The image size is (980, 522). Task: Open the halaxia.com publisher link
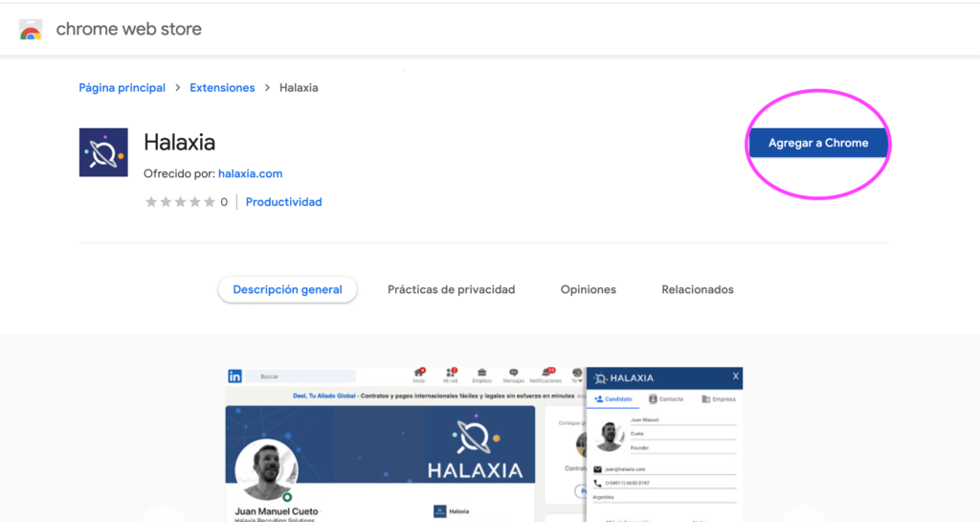click(x=250, y=173)
